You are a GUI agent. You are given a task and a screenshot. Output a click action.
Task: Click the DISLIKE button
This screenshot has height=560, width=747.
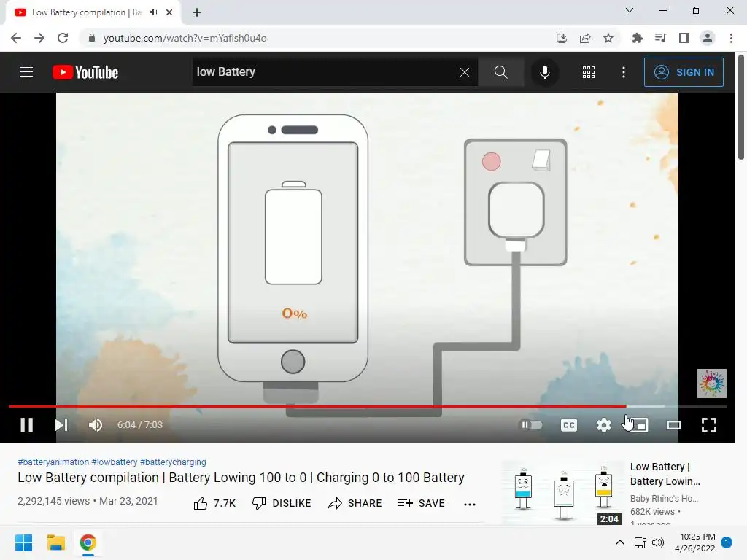pyautogui.click(x=282, y=503)
